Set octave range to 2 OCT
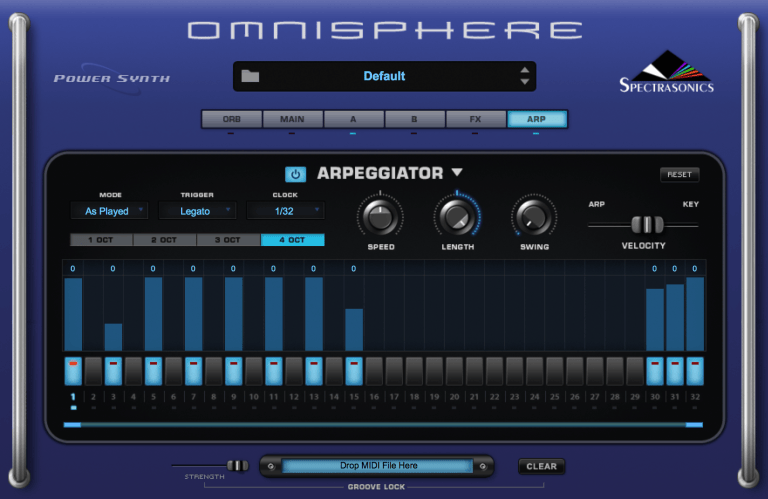768x499 pixels. [164, 240]
